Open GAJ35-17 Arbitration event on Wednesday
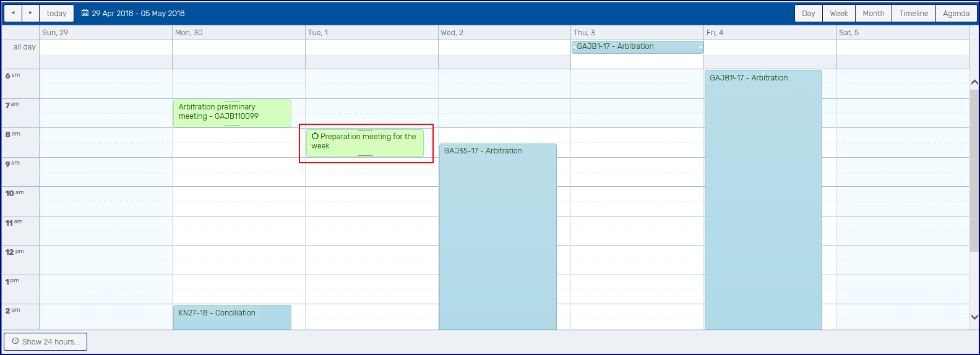Screen dimensions: 980x355 click(497, 235)
